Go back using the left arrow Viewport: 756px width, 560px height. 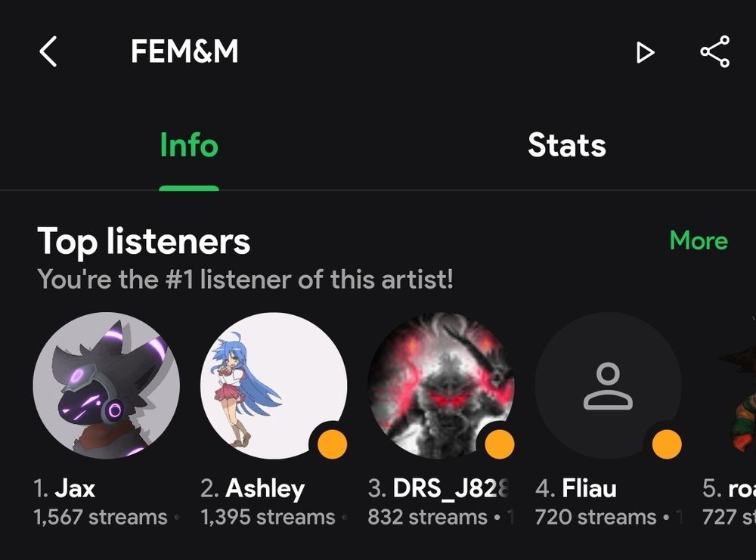click(48, 51)
